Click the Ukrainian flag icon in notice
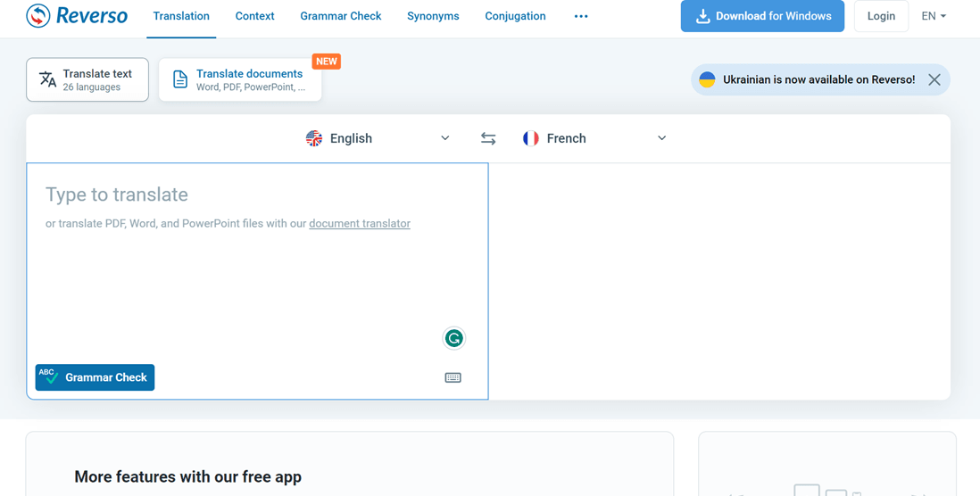980x496 pixels. coord(707,79)
